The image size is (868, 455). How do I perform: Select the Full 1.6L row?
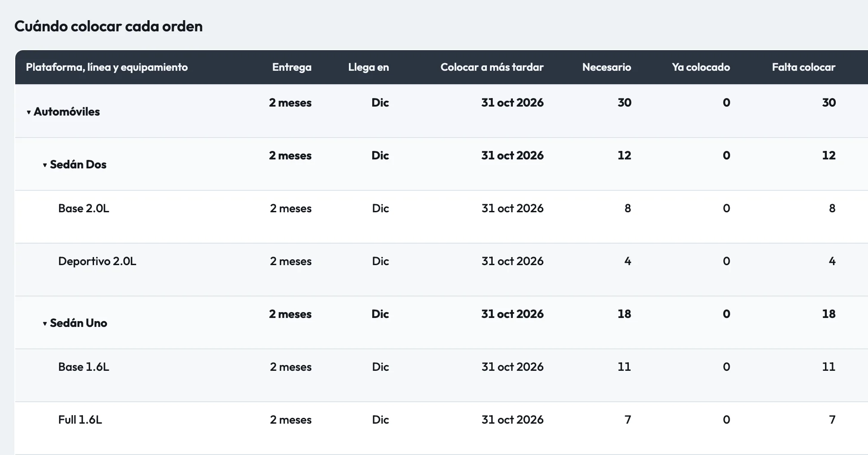(x=442, y=428)
